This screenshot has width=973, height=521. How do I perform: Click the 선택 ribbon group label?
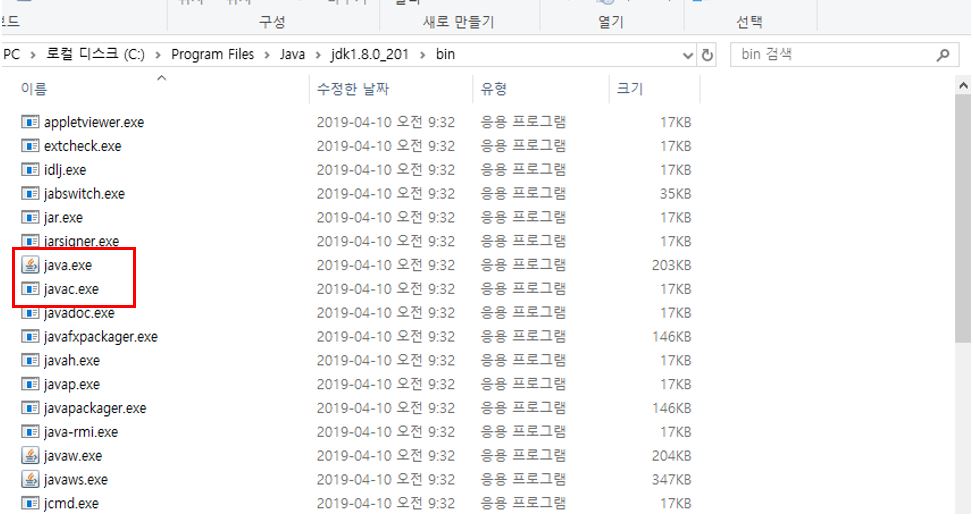pyautogui.click(x=750, y=22)
